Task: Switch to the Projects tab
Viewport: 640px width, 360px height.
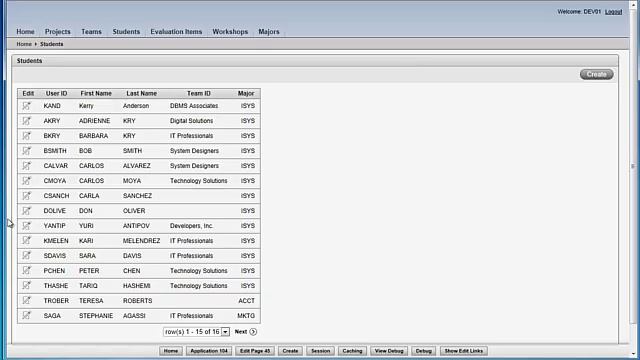Action: click(58, 31)
